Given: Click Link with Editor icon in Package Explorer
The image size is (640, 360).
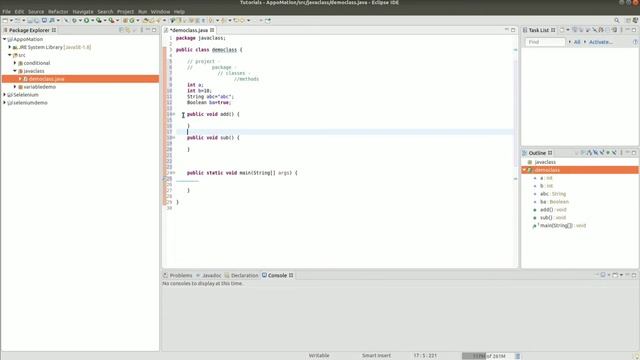Looking at the screenshot, I should point(128,30).
